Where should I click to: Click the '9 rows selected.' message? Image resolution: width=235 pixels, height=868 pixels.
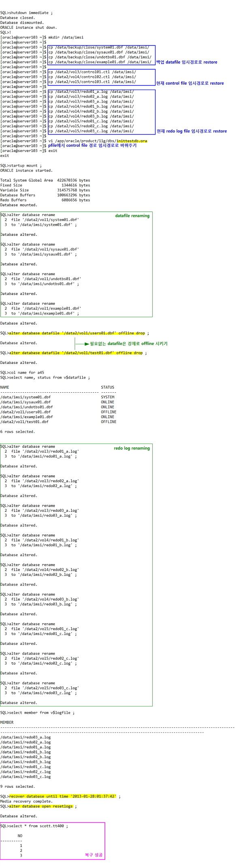pyautogui.click(x=17, y=787)
